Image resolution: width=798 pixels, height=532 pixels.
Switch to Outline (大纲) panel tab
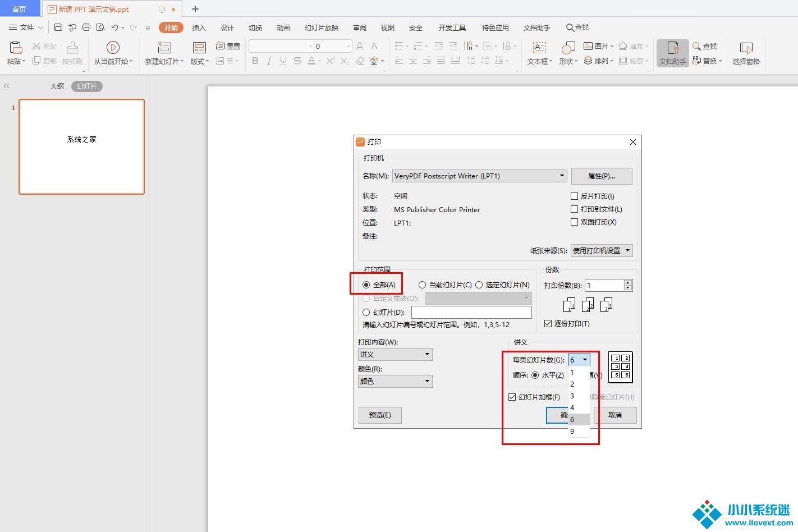tap(57, 86)
